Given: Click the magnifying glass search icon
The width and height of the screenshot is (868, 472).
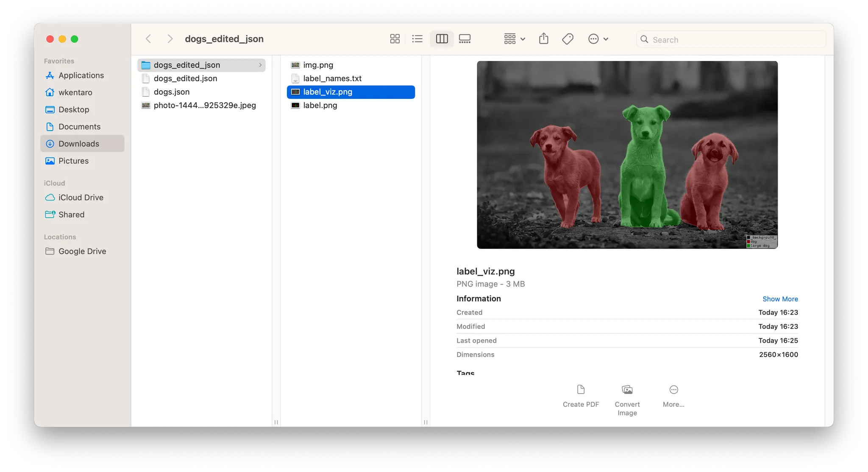Looking at the screenshot, I should pyautogui.click(x=644, y=39).
